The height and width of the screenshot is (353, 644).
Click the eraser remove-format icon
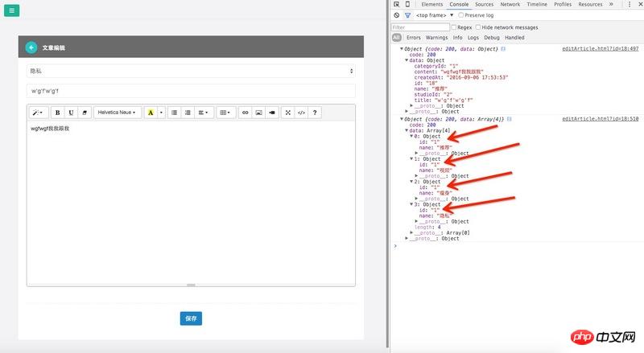85,113
